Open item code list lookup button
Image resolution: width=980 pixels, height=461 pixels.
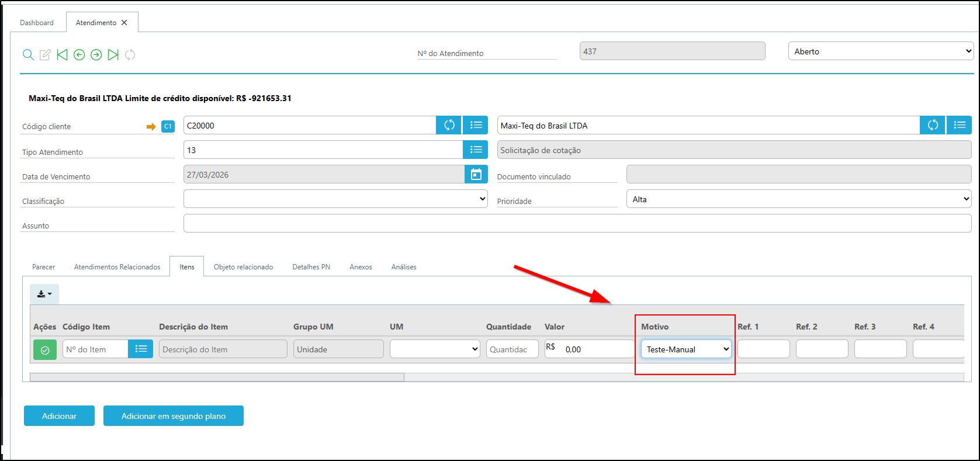(x=140, y=349)
